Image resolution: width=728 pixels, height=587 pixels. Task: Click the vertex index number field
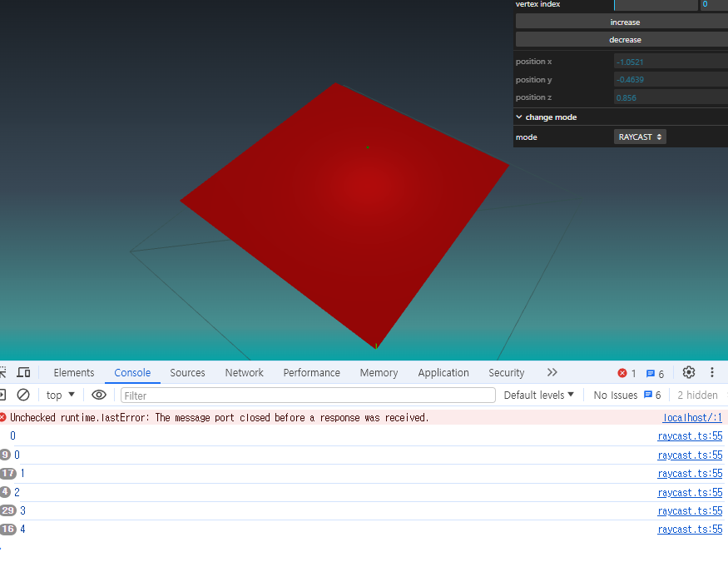click(714, 5)
